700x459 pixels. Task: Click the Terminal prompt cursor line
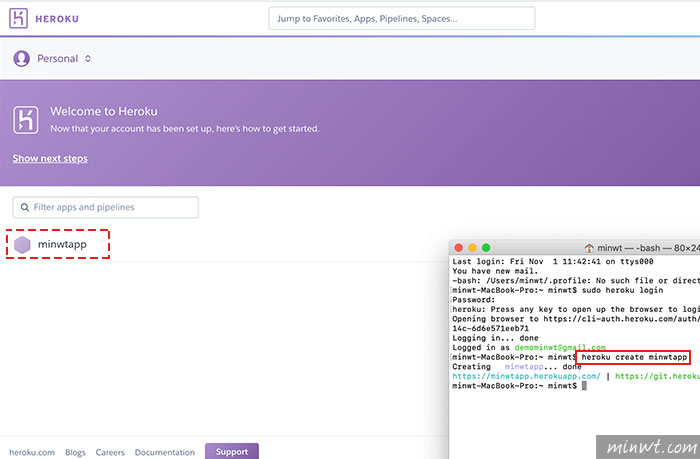coord(519,386)
